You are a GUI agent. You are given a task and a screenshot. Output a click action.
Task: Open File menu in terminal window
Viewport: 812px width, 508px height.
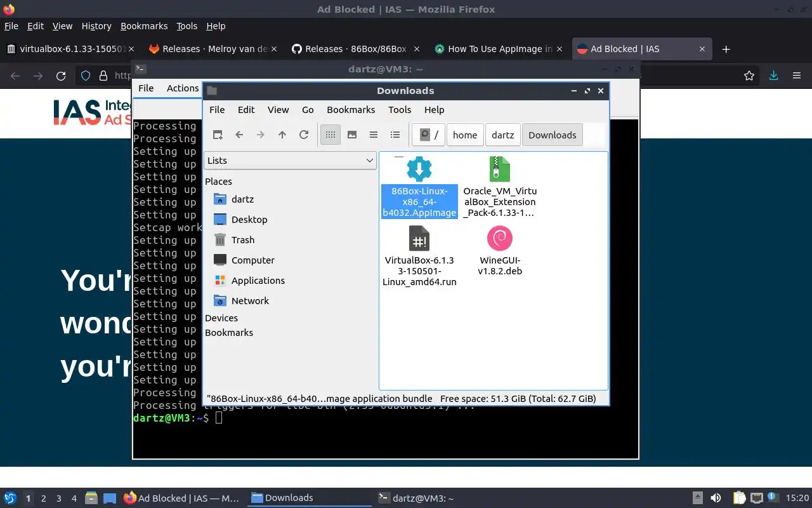pyautogui.click(x=146, y=88)
